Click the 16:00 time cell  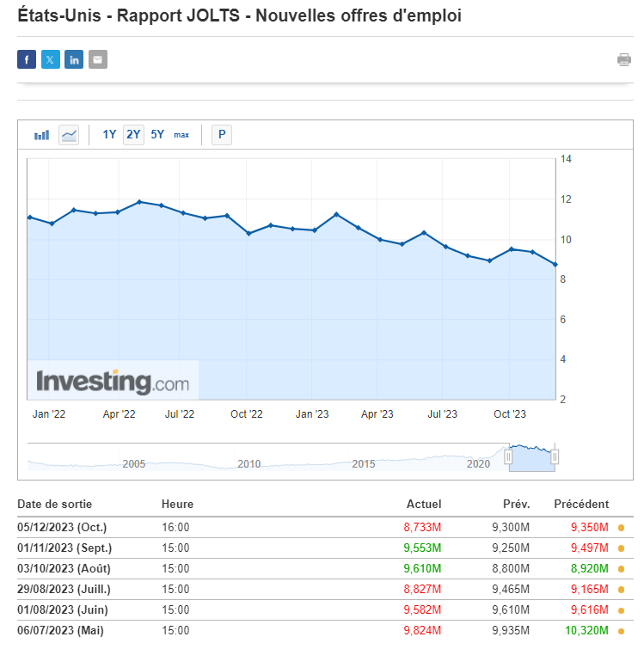pos(175,527)
